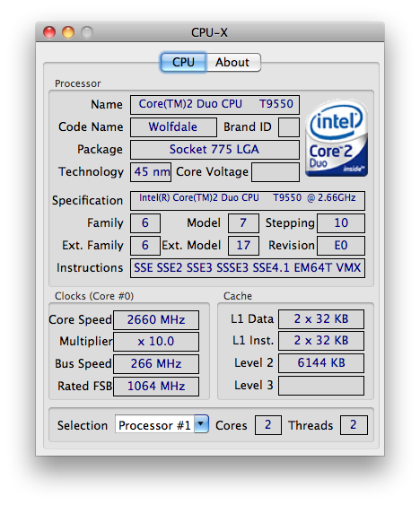420x505 pixels.
Task: Click the L1 Inst. cache value
Action: 321,341
